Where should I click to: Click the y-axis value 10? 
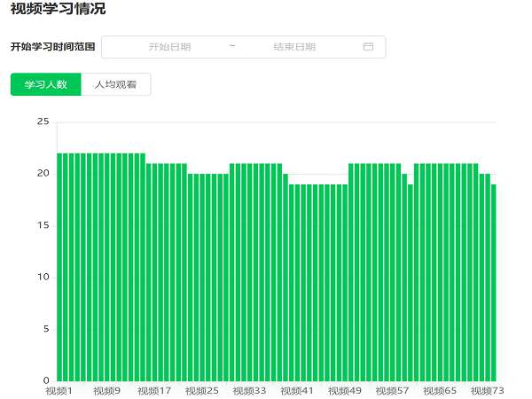tap(43, 278)
